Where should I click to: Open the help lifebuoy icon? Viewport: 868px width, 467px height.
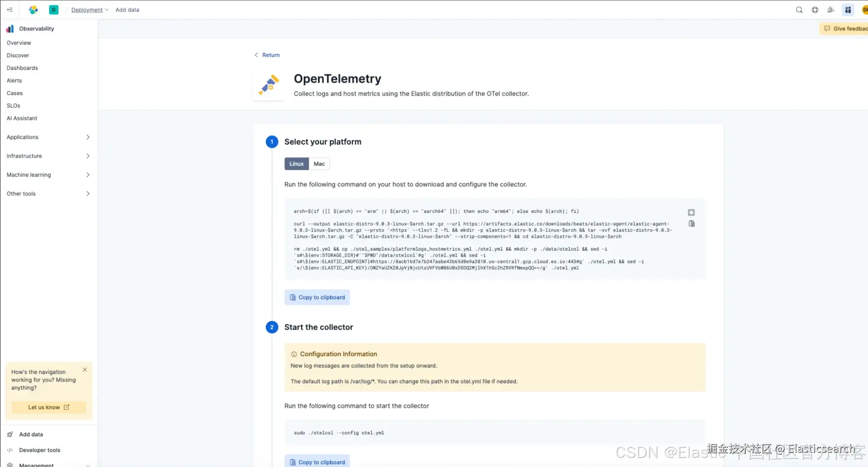(815, 10)
